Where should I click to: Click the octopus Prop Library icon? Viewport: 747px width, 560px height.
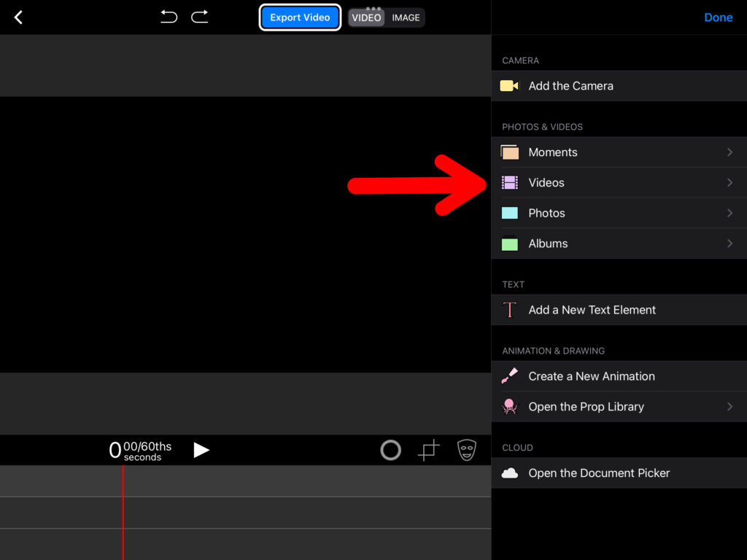[x=509, y=407]
